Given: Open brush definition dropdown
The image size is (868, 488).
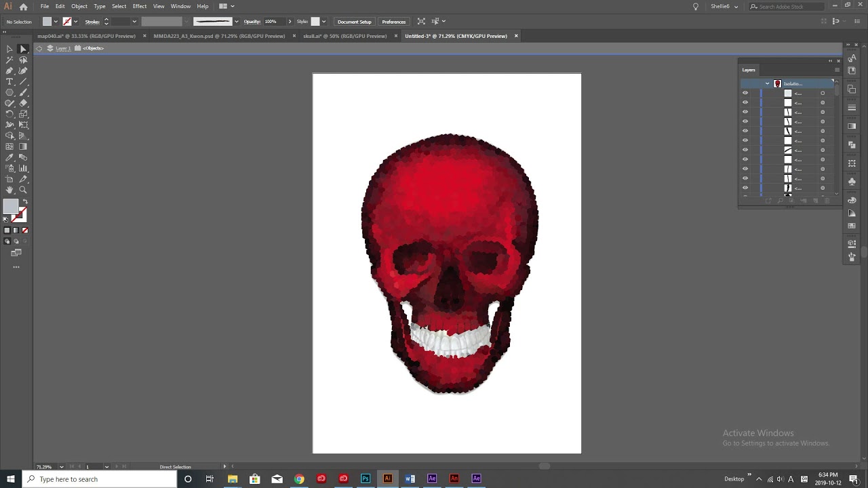Looking at the screenshot, I should click(236, 22).
